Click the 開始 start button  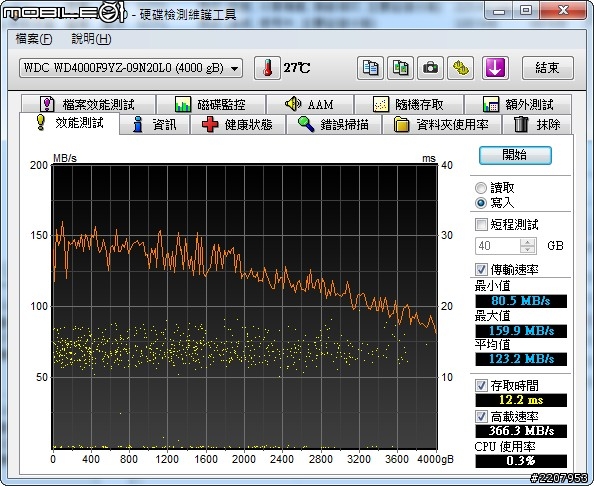tap(515, 155)
